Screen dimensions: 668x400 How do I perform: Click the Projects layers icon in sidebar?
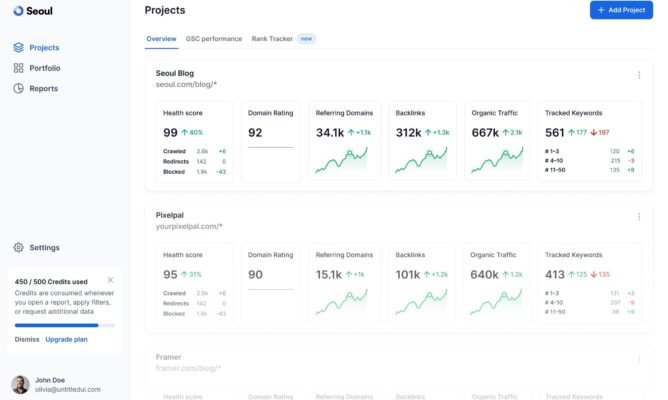click(19, 47)
